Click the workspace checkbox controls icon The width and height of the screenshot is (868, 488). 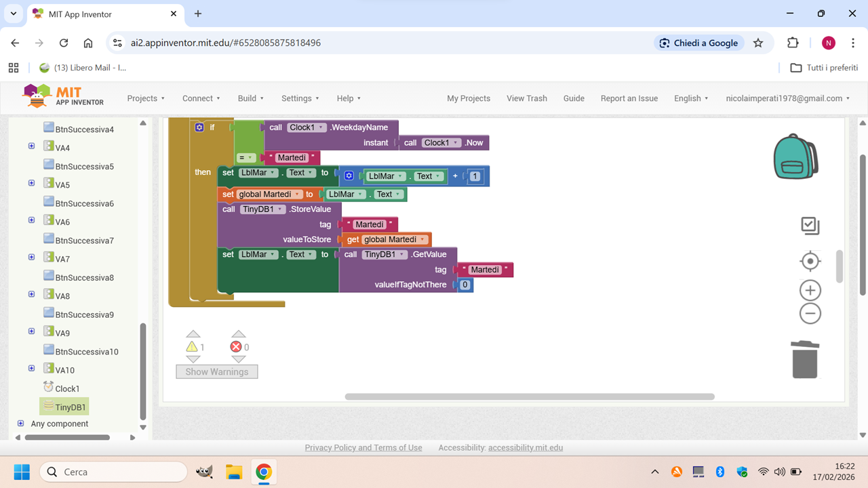(810, 226)
